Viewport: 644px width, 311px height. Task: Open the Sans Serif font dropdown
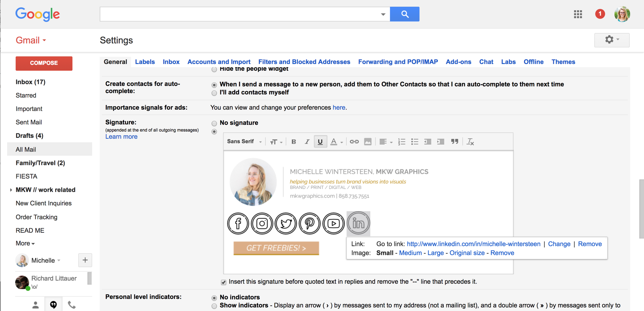coord(244,141)
